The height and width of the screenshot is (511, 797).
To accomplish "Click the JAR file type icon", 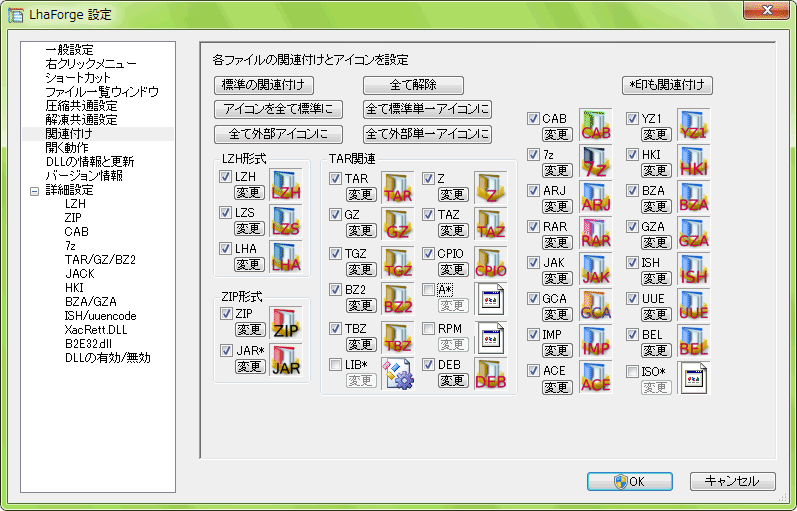I will coord(286,359).
